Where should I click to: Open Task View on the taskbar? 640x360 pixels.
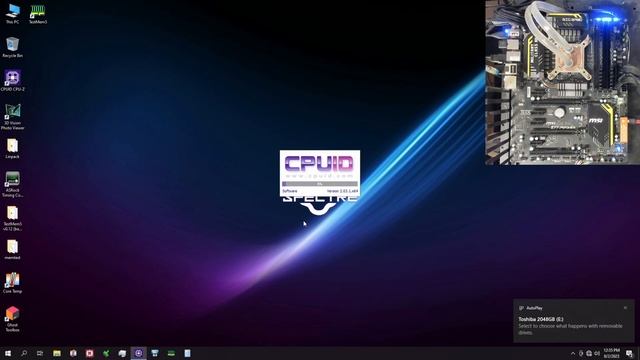point(40,353)
